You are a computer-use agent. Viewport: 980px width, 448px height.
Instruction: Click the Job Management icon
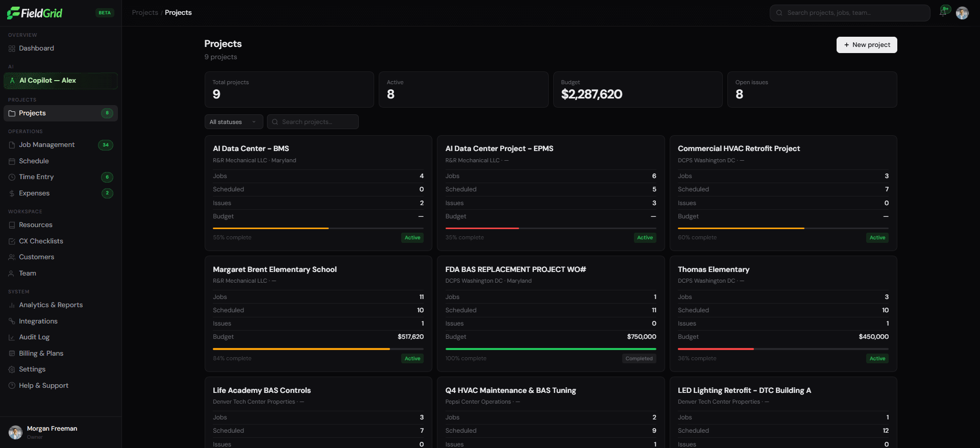[x=12, y=145]
